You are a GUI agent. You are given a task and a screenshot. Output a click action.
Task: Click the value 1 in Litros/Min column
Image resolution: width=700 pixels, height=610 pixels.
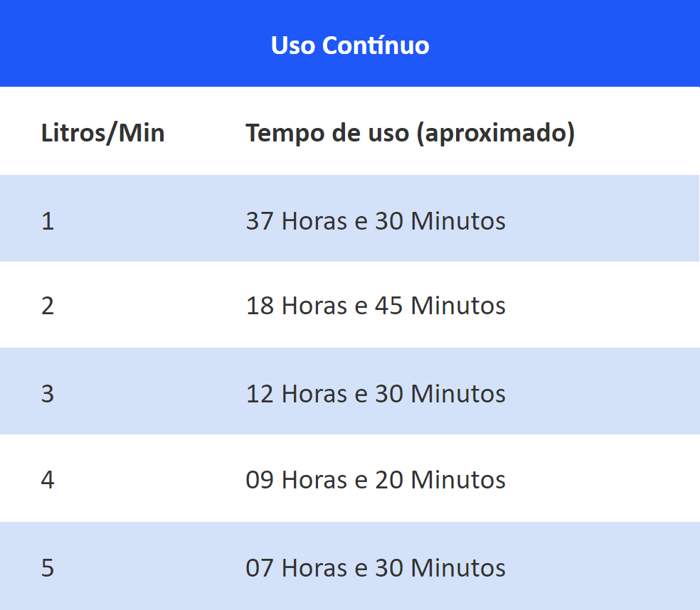pos(48,221)
